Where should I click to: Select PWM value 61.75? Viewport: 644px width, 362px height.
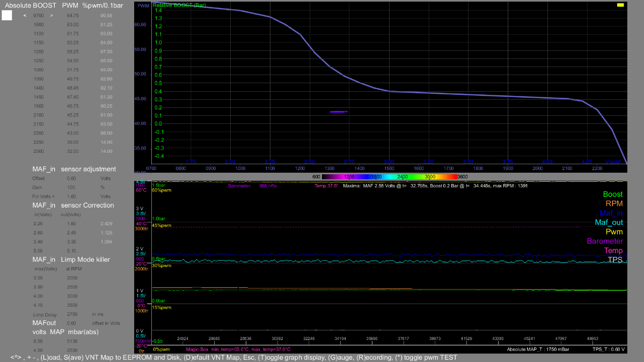(73, 34)
